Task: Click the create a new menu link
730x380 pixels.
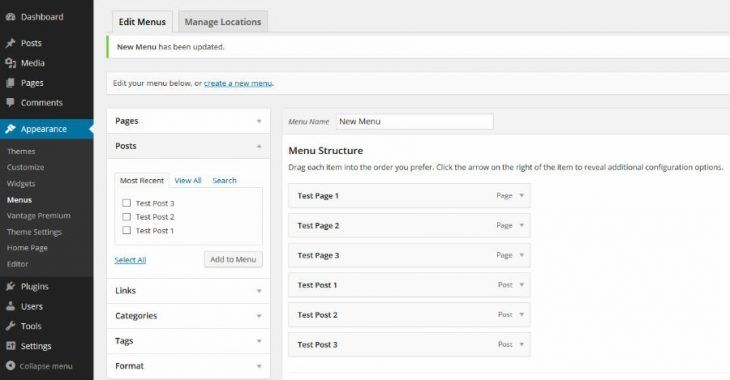Action: coord(238,83)
